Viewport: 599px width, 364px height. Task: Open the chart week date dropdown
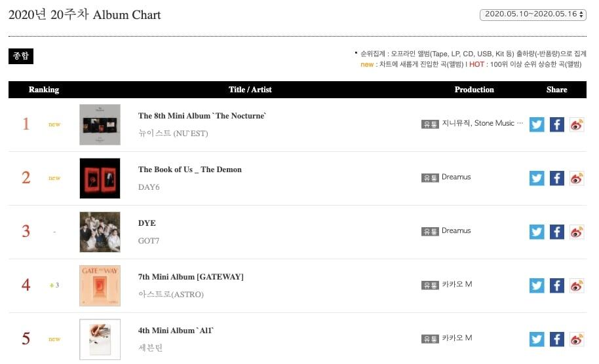pyautogui.click(x=533, y=14)
